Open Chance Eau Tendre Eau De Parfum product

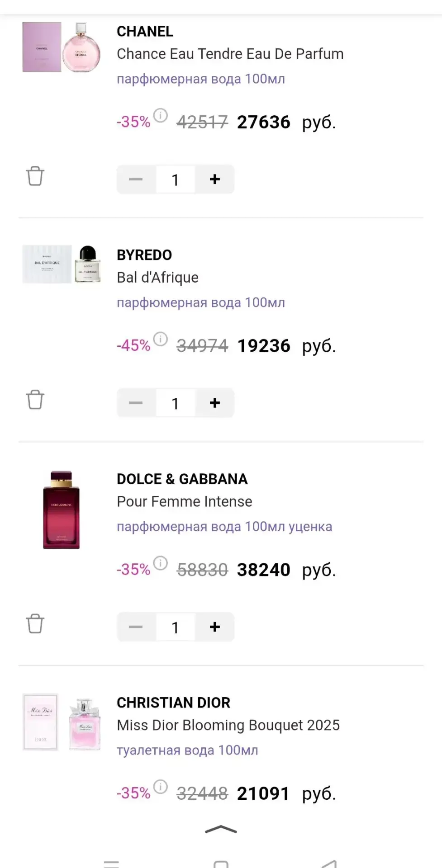[x=230, y=54]
